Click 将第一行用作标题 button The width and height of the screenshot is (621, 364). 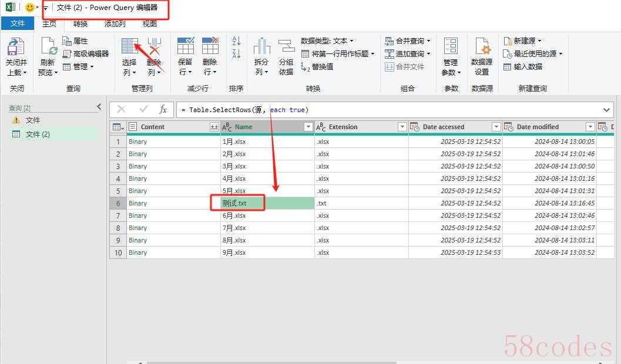(338, 53)
